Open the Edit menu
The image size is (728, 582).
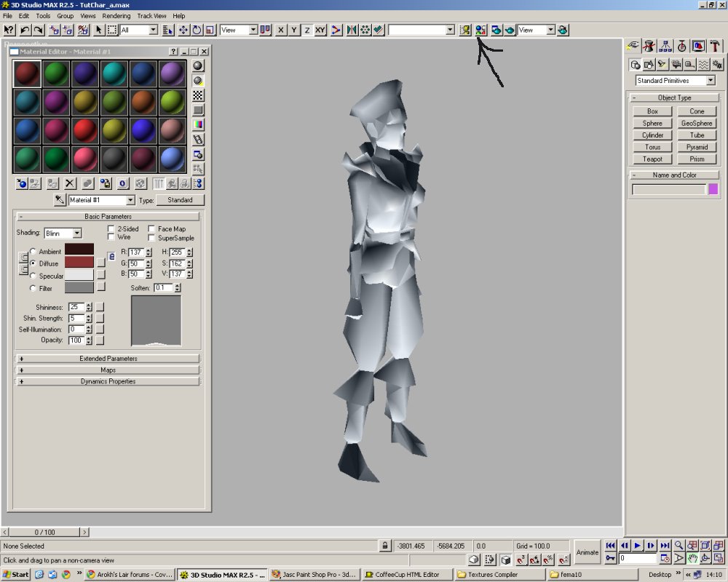[24, 16]
